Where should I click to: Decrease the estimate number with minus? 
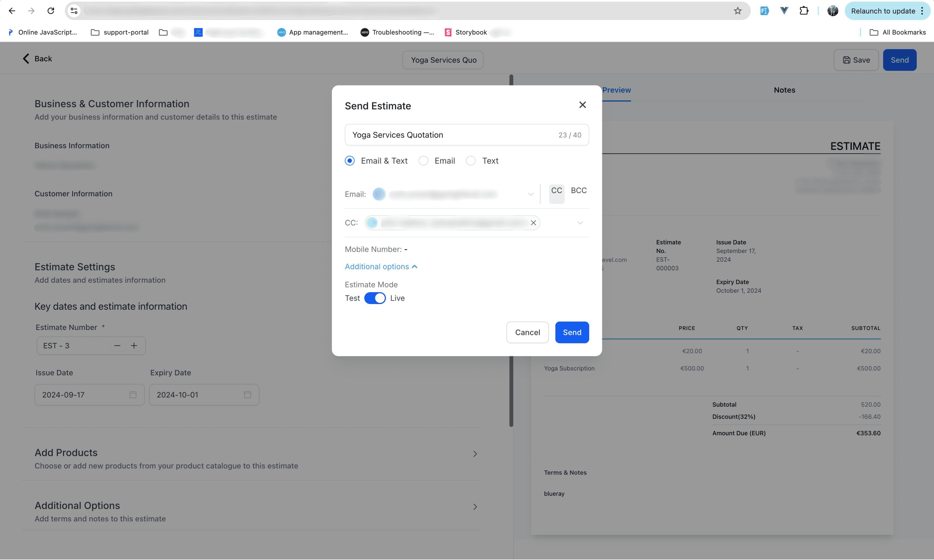click(117, 346)
